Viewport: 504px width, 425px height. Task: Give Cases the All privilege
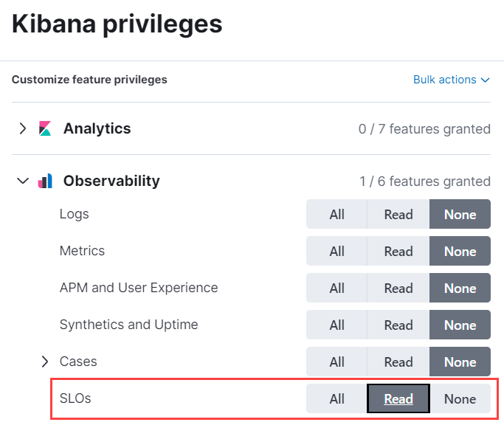[x=336, y=362]
